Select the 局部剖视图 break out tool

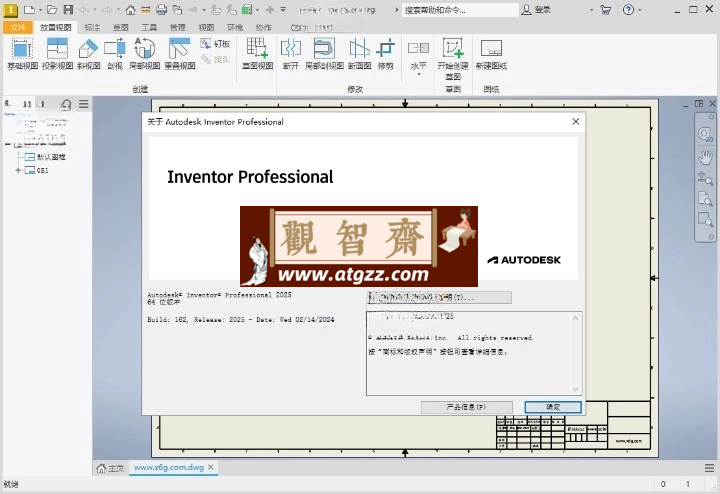tap(324, 54)
